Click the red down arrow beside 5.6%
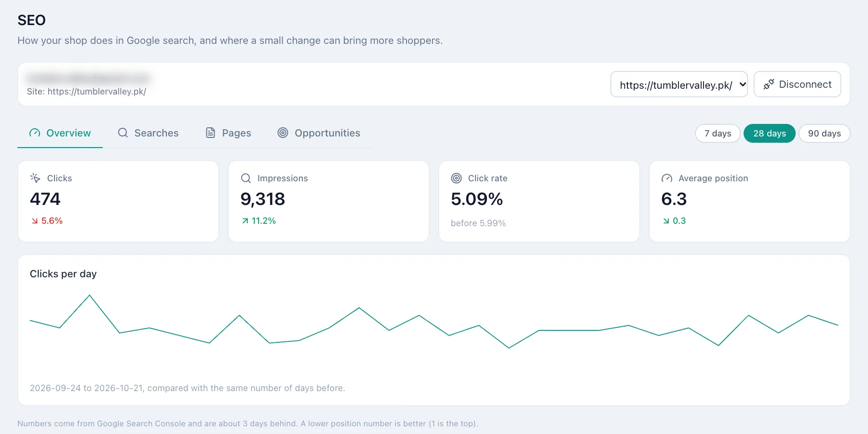Viewport: 868px width, 434px height. [35, 221]
